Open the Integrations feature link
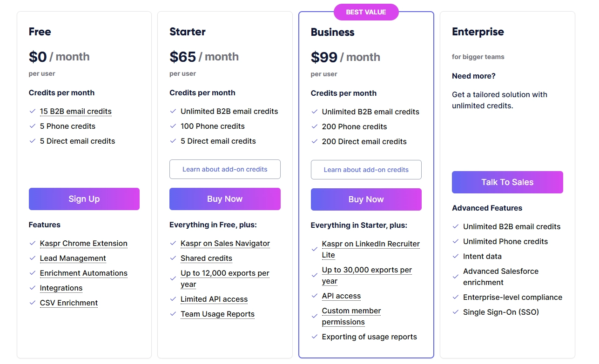The width and height of the screenshot is (599, 364). tap(61, 288)
